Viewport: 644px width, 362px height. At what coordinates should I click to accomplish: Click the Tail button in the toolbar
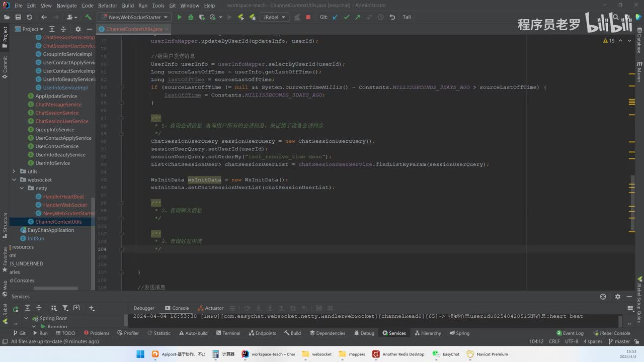pos(407,17)
